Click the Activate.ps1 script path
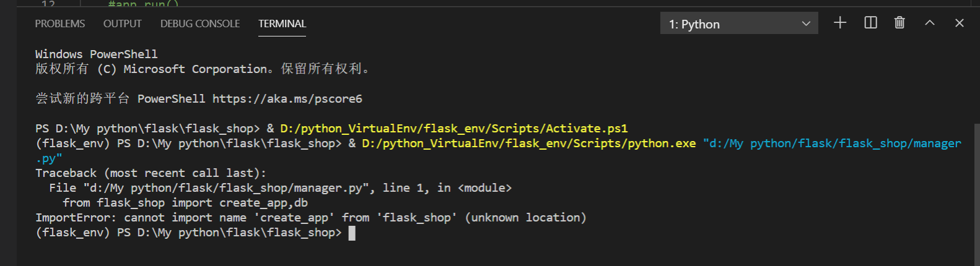 coord(454,129)
